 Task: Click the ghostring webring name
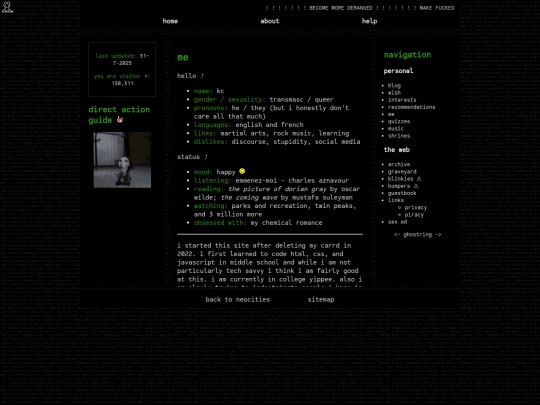[417, 235]
